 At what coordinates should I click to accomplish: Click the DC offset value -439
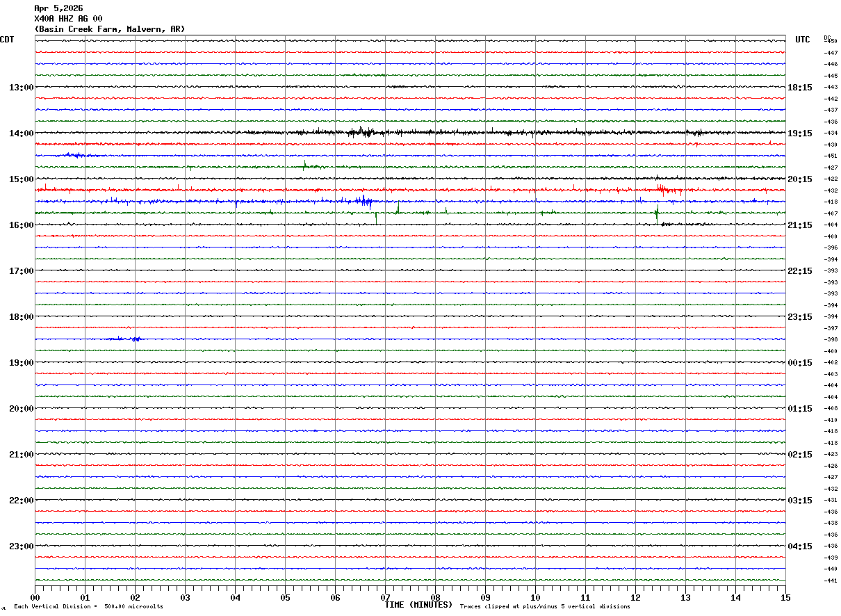tap(831, 558)
